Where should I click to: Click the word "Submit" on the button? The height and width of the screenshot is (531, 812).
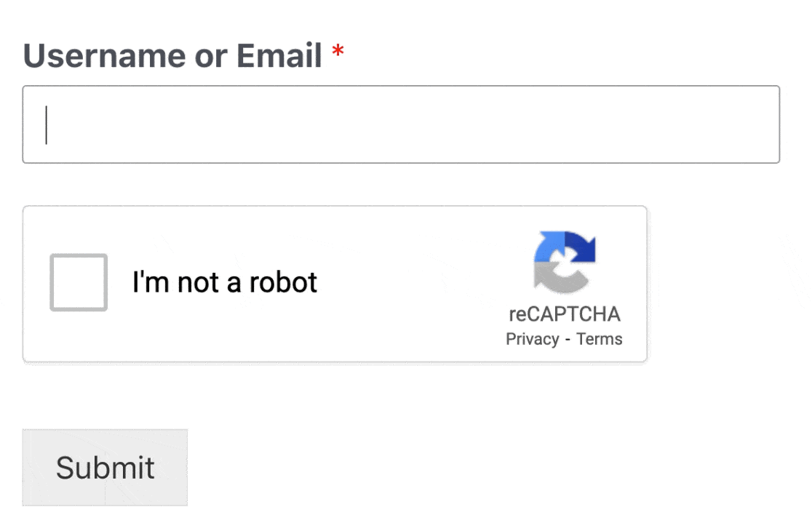pos(106,468)
